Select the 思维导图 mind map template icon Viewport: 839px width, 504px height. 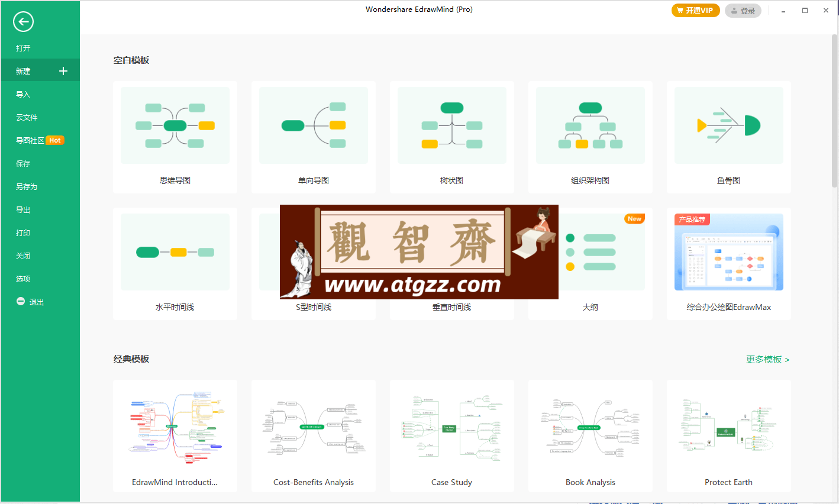[x=175, y=125]
